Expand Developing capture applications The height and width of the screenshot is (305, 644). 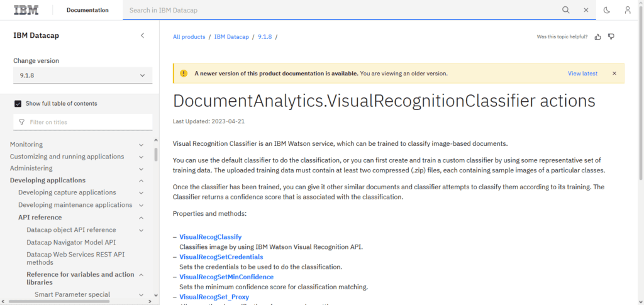142,193
